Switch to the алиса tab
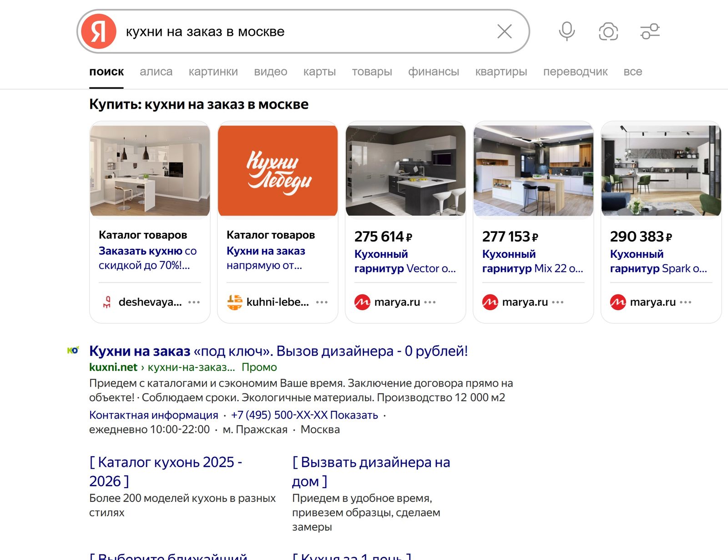This screenshot has height=560, width=728. 156,71
